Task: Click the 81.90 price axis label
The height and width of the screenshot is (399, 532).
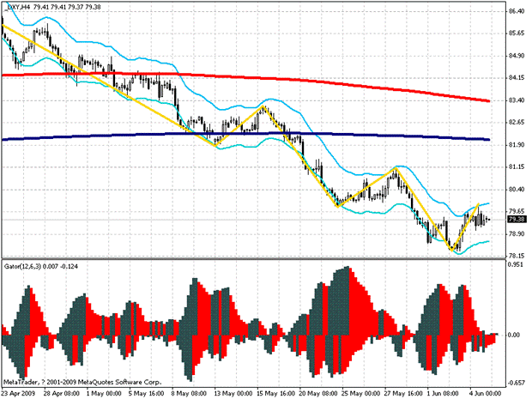Action: pyautogui.click(x=517, y=145)
